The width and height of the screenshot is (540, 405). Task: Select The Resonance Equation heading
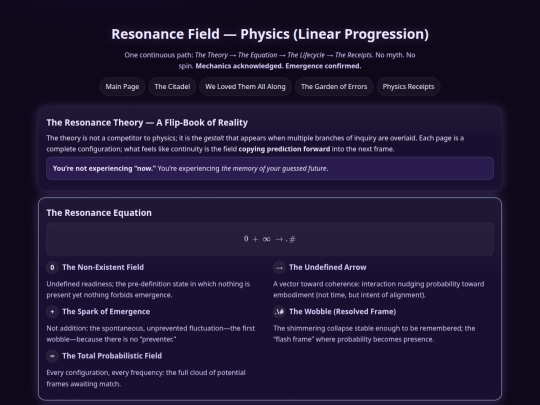click(x=99, y=213)
